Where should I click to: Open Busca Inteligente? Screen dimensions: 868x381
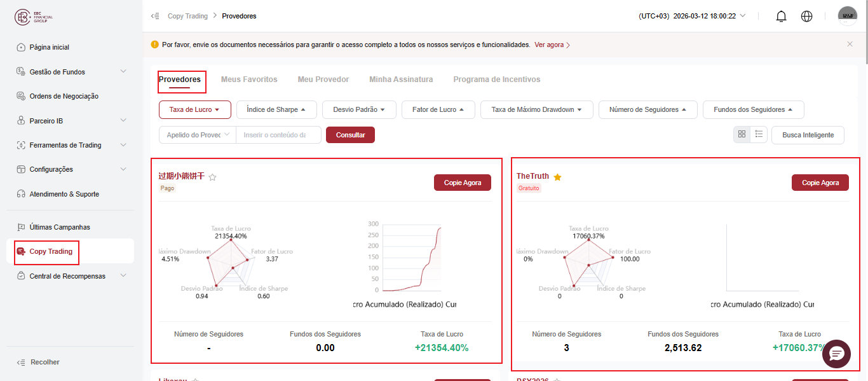coord(808,135)
